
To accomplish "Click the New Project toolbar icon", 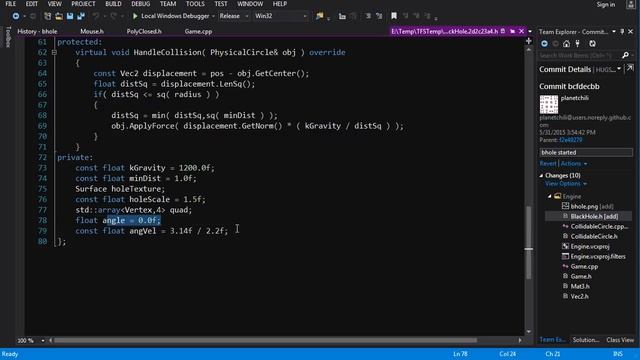I will [47, 16].
